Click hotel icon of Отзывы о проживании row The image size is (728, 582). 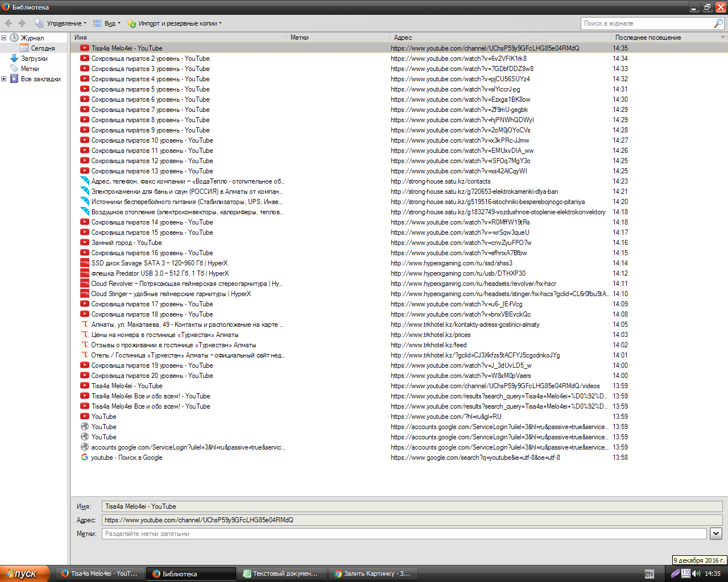point(85,345)
